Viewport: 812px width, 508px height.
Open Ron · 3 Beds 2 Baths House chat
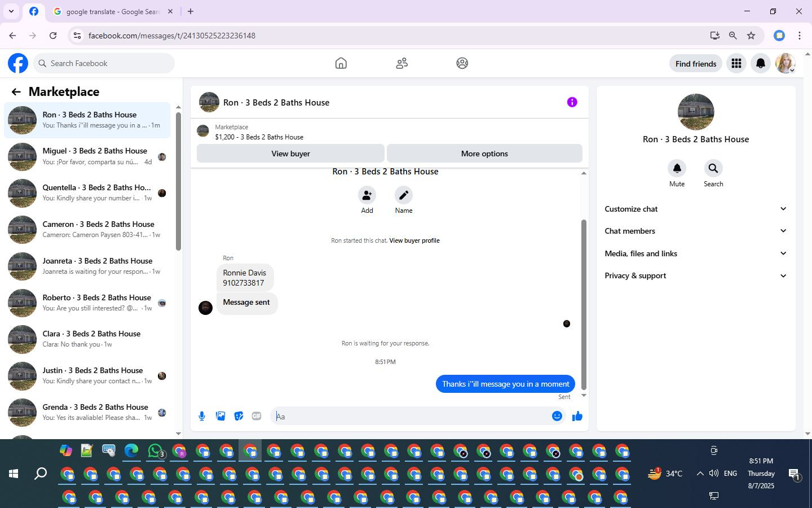pos(87,120)
